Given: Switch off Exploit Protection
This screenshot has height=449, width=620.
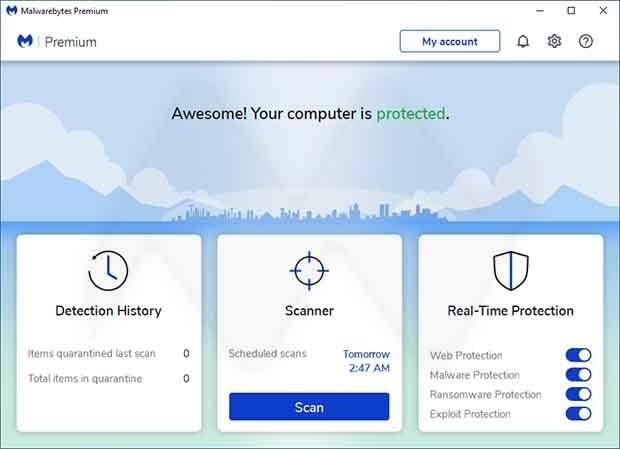Looking at the screenshot, I should (x=578, y=413).
